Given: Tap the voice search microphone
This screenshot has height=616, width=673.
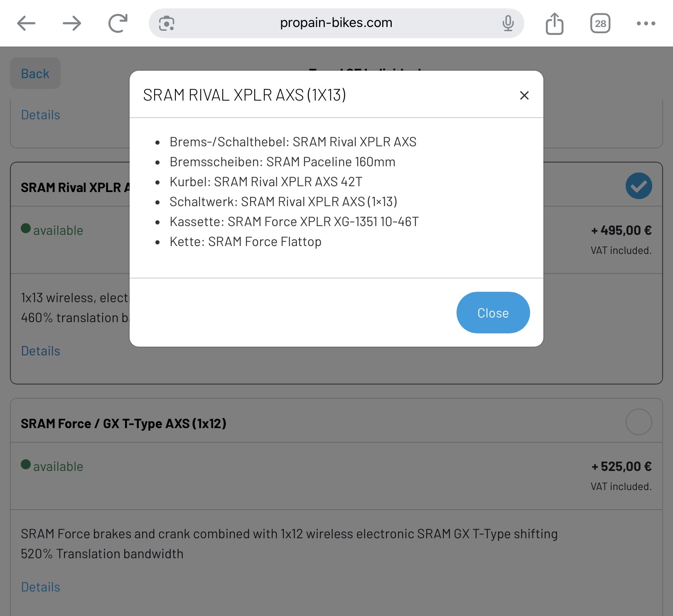Looking at the screenshot, I should pos(508,23).
